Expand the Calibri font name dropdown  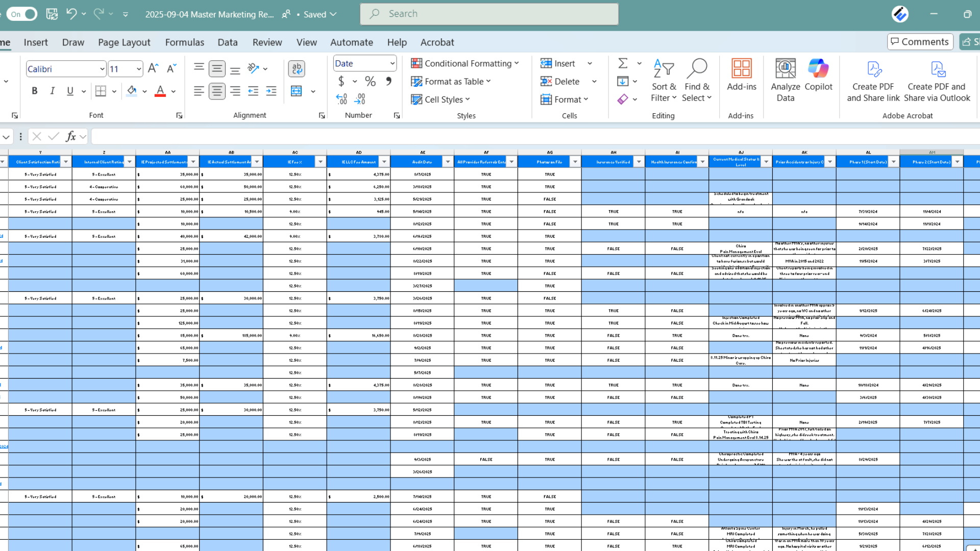click(102, 69)
